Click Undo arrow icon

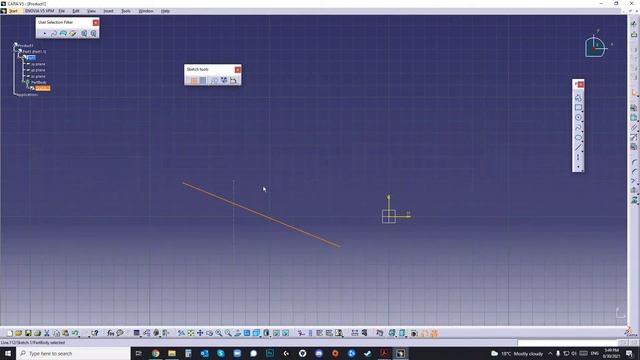75,333
